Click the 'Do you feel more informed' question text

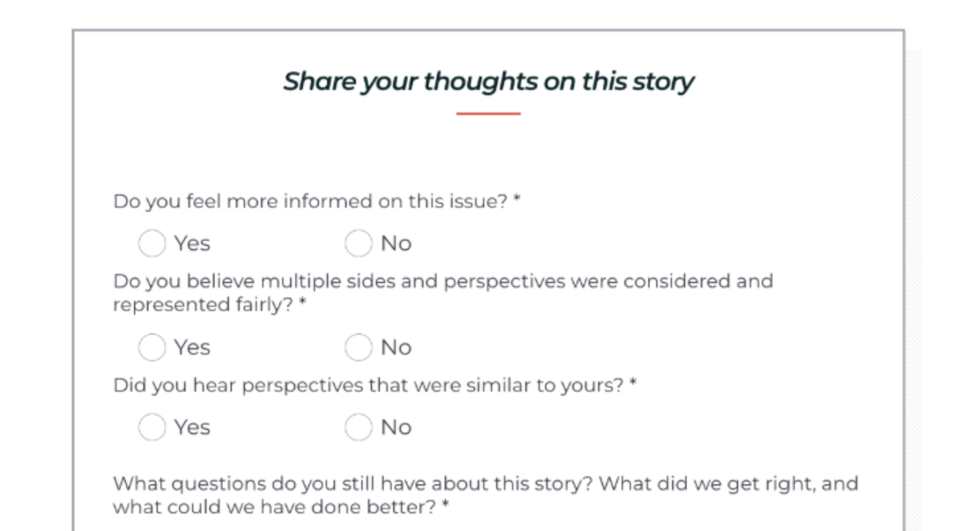pyautogui.click(x=310, y=201)
